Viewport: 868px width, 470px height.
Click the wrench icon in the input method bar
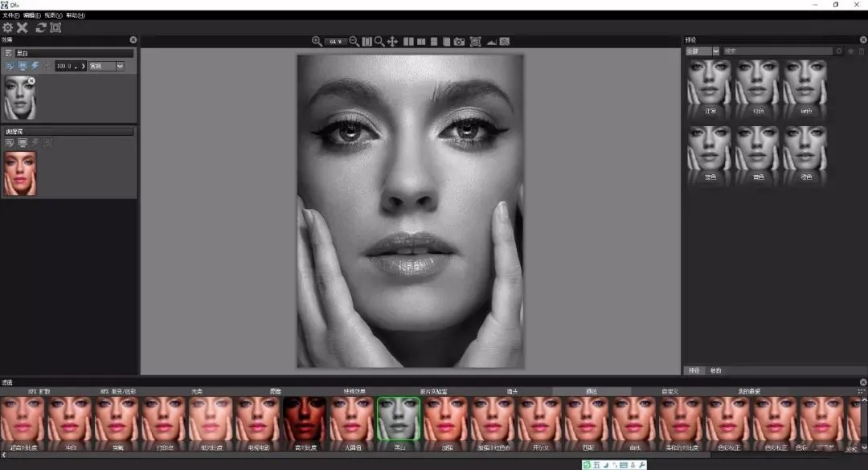642,465
